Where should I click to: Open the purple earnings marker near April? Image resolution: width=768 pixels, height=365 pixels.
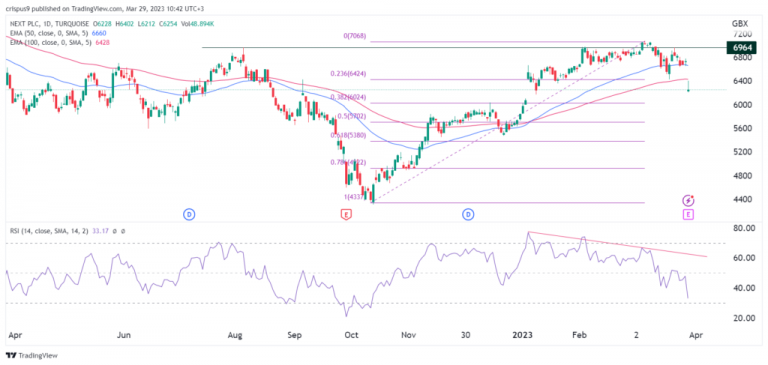(x=689, y=214)
